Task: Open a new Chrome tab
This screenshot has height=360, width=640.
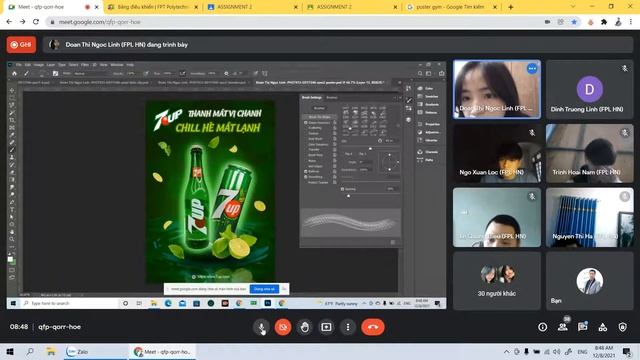Action: point(511,7)
